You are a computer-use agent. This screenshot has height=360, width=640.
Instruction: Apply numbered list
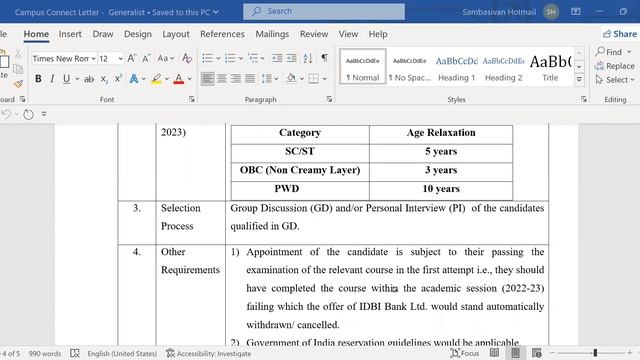point(230,58)
